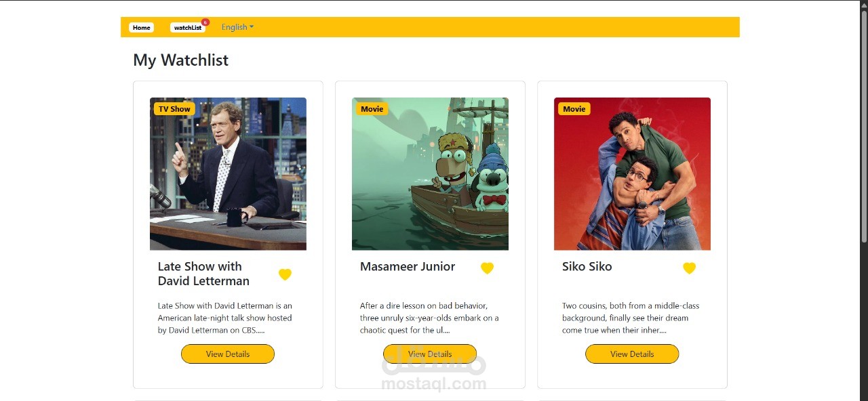View Details for Siko Siko
Viewport: 868px width, 401px height.
(x=632, y=354)
